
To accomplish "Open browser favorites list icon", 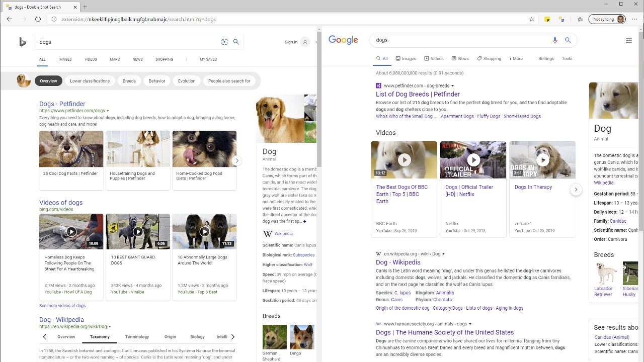I will click(x=580, y=19).
